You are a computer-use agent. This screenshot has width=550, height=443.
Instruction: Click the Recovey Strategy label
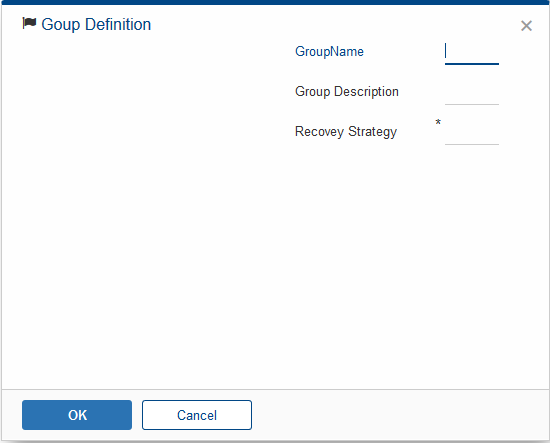pyautogui.click(x=346, y=132)
